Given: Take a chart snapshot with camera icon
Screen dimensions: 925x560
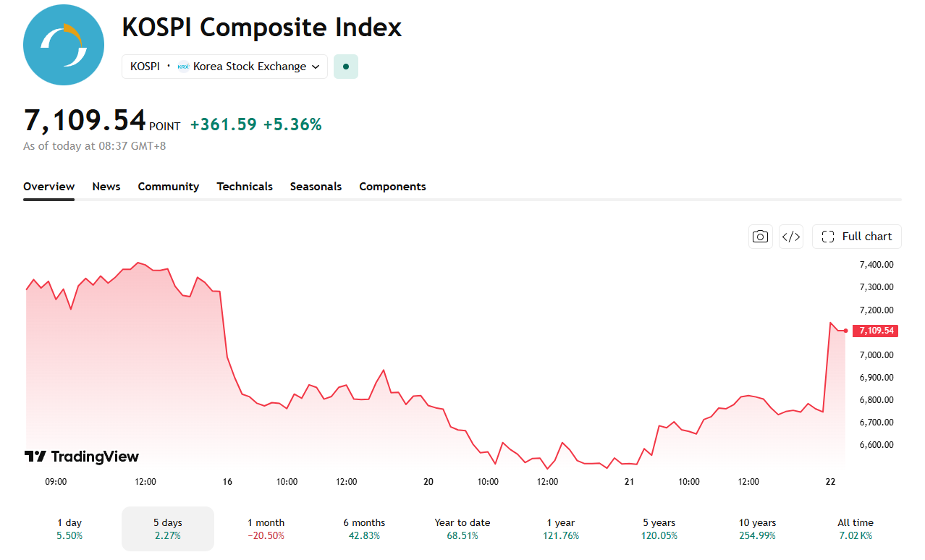Looking at the screenshot, I should click(760, 237).
